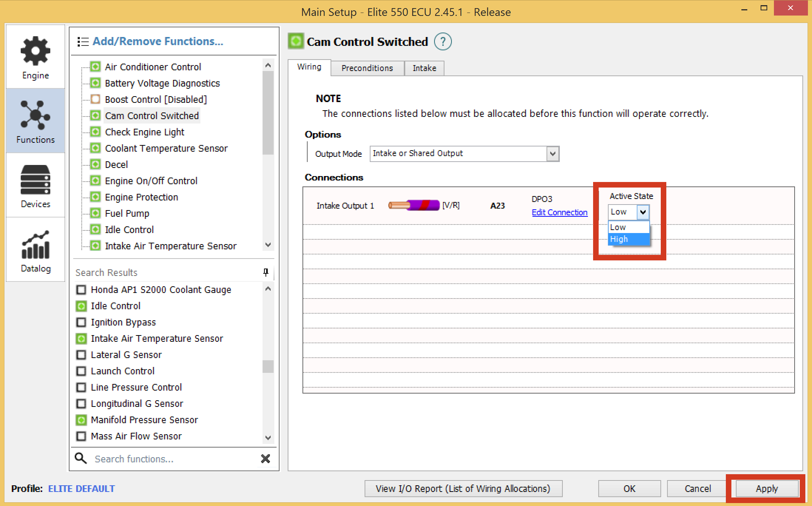The height and width of the screenshot is (506, 812).
Task: Click the Active State dropdown arrow
Action: pyautogui.click(x=643, y=212)
